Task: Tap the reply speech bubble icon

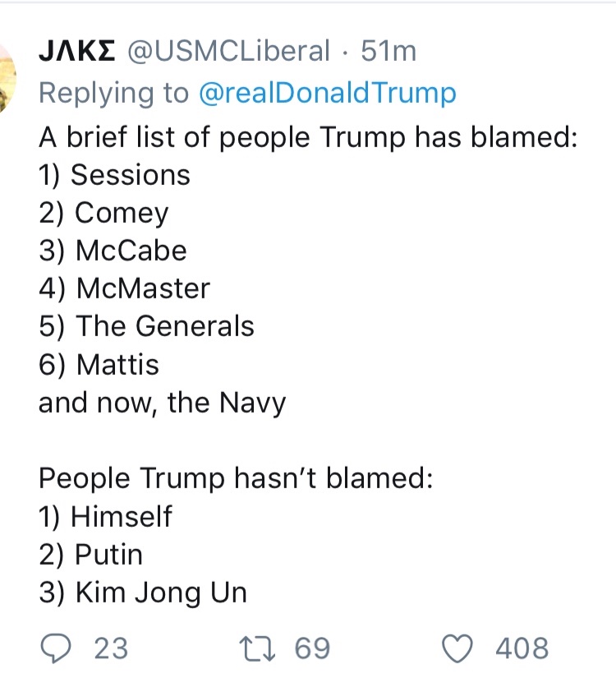Action: click(x=56, y=648)
